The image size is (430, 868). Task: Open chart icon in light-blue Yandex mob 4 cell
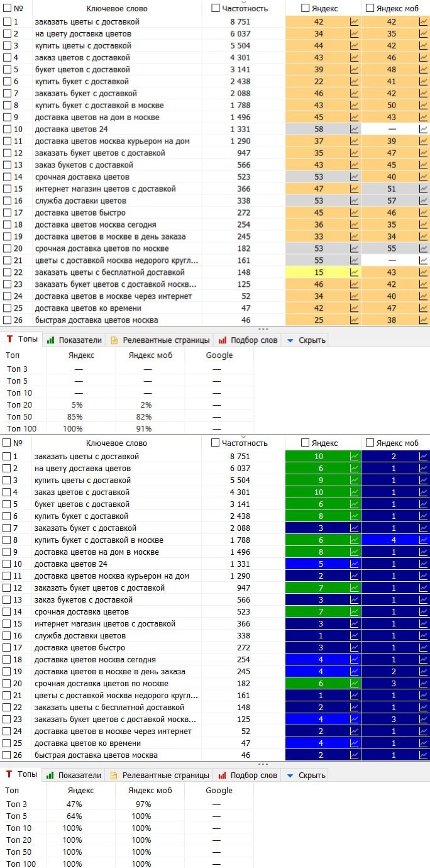click(424, 540)
